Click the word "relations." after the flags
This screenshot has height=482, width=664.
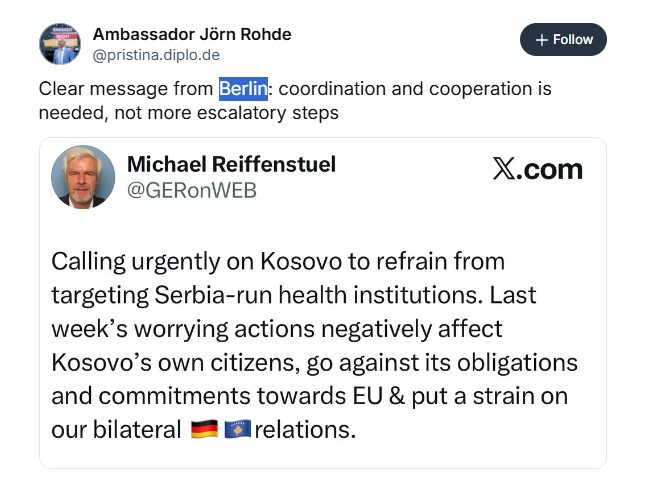click(305, 430)
